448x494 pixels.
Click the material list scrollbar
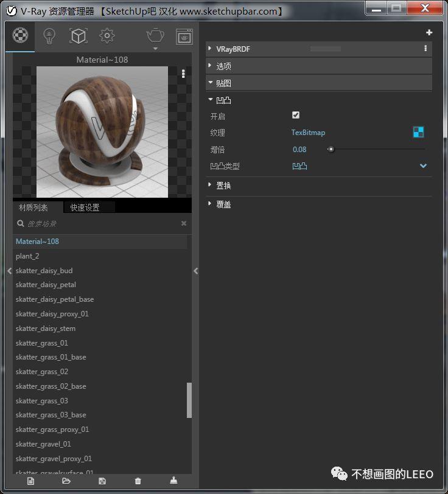tap(189, 400)
